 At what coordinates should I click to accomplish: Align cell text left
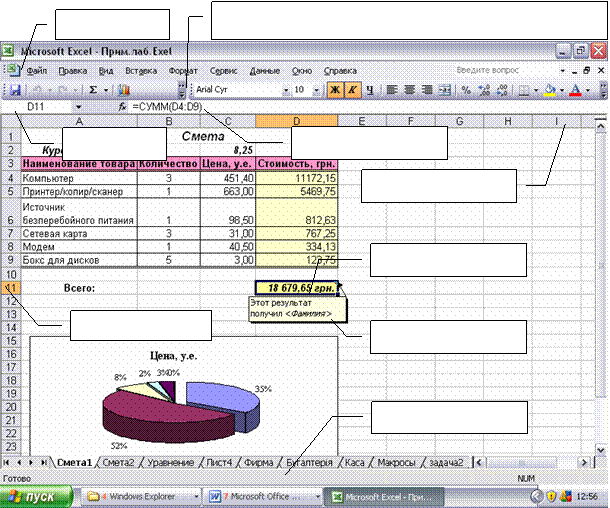(392, 90)
